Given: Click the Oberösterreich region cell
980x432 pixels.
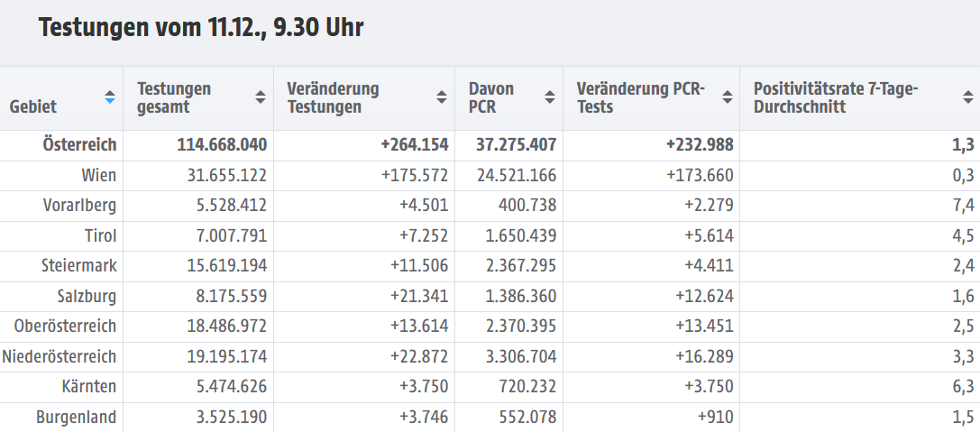Looking at the screenshot, I should click(x=65, y=326).
